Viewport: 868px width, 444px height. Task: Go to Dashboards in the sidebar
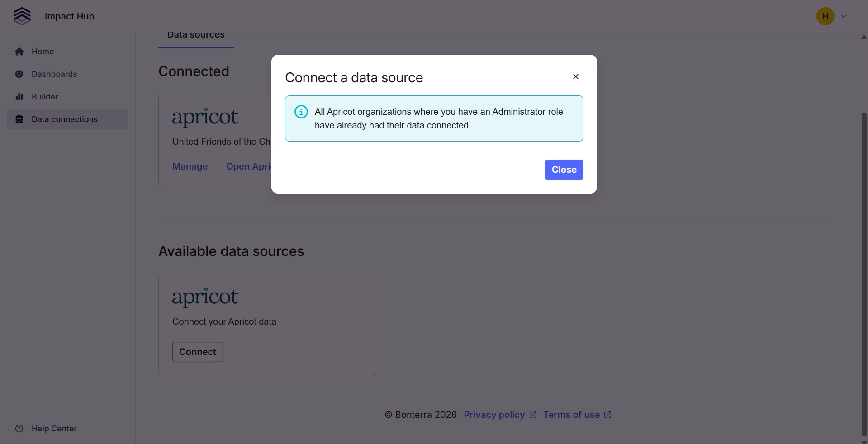click(x=67, y=74)
